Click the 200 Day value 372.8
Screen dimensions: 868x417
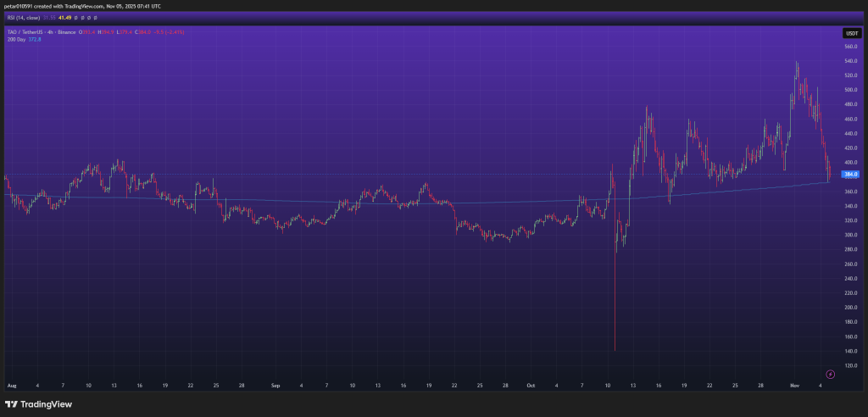36,39
